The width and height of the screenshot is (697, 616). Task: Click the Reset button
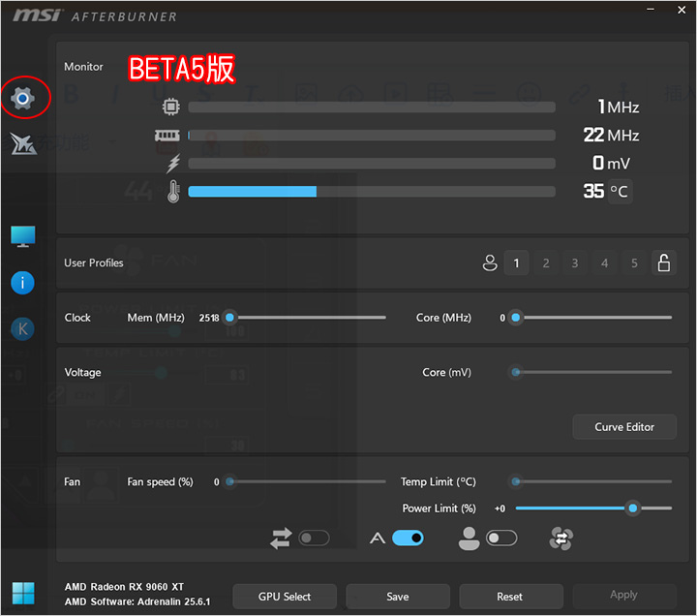[511, 597]
